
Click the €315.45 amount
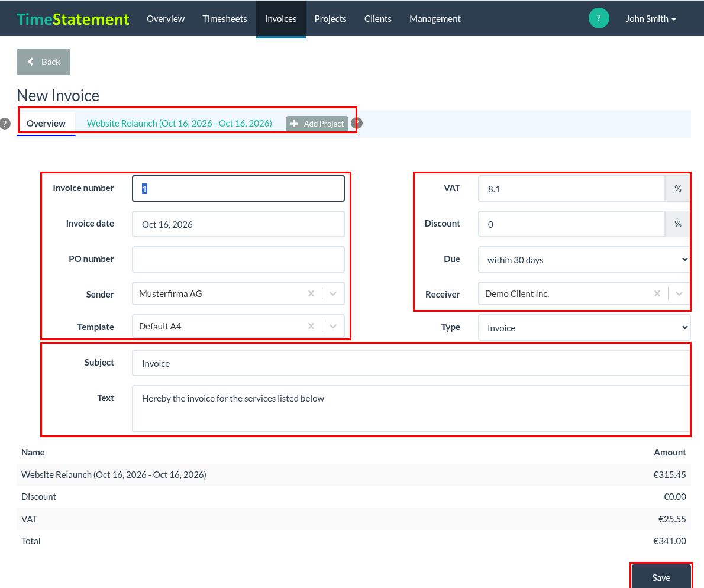click(x=670, y=474)
